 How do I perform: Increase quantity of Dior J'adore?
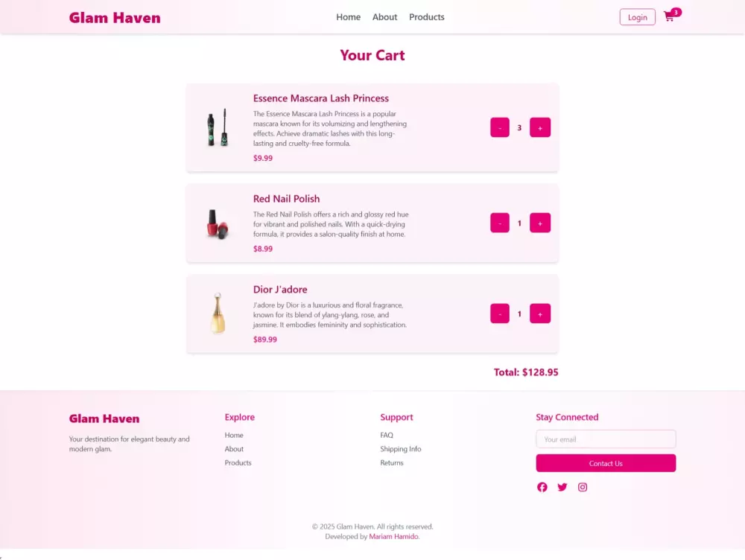point(540,314)
